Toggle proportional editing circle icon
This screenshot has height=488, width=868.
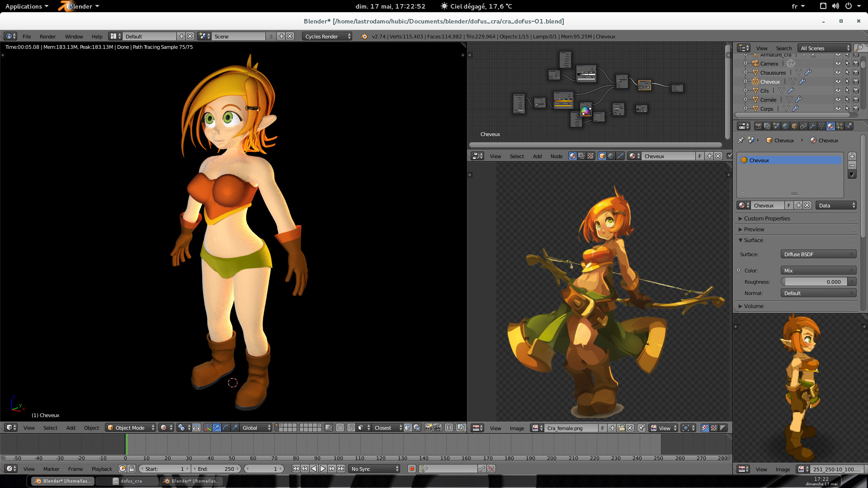pyautogui.click(x=340, y=427)
